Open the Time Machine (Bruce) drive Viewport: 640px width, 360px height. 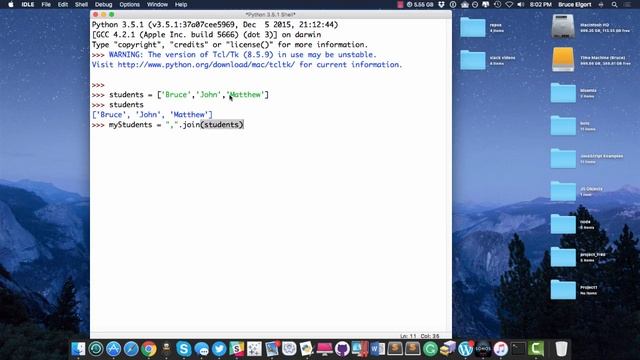tap(563, 59)
